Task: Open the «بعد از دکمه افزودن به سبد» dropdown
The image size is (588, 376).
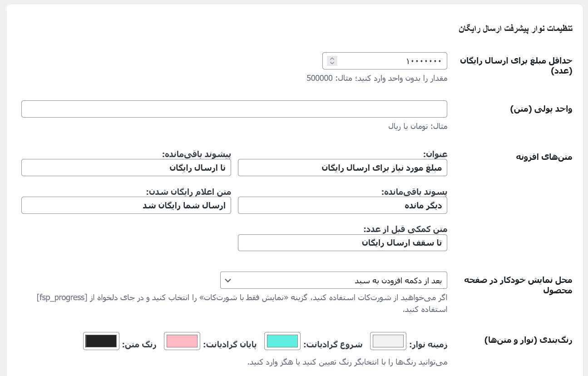Action: coord(334,280)
